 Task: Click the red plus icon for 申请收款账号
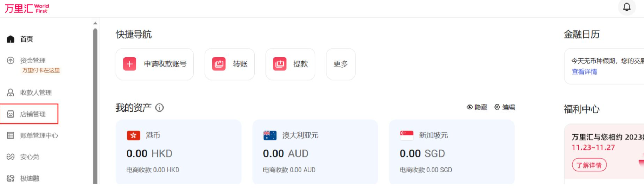(130, 64)
